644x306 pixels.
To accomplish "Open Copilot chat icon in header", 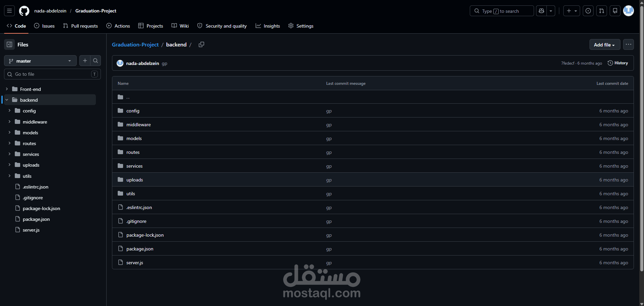I will [541, 11].
